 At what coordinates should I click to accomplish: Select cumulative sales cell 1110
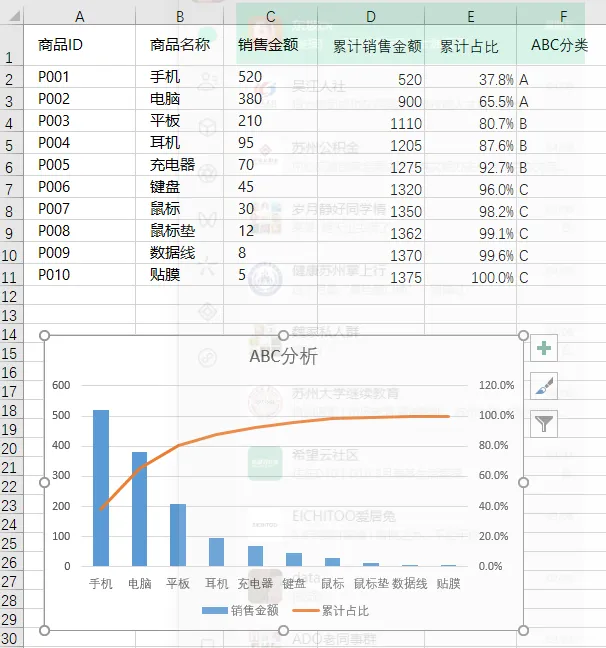point(371,123)
